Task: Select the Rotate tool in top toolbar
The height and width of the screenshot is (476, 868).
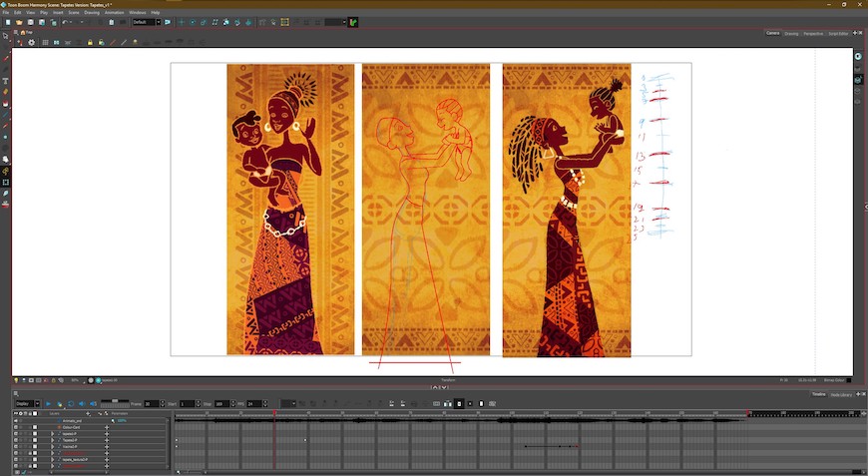Action: [x=193, y=22]
